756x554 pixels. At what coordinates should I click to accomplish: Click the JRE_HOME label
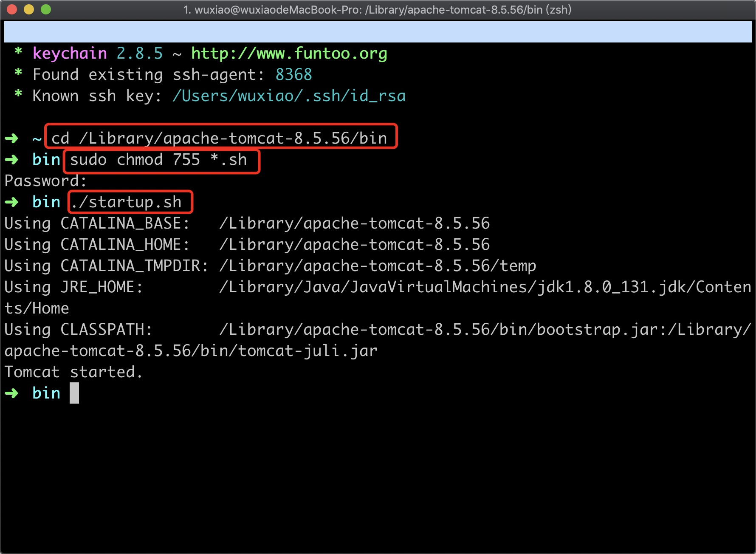click(102, 287)
